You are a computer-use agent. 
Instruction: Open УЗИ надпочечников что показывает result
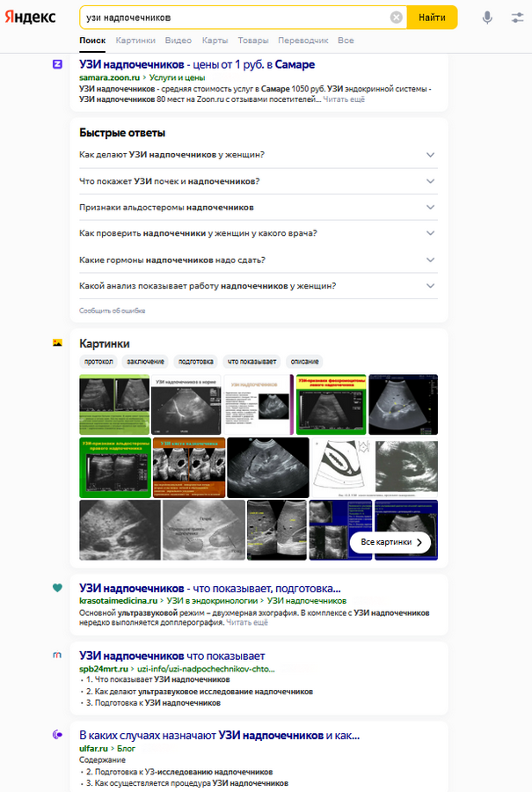click(172, 656)
